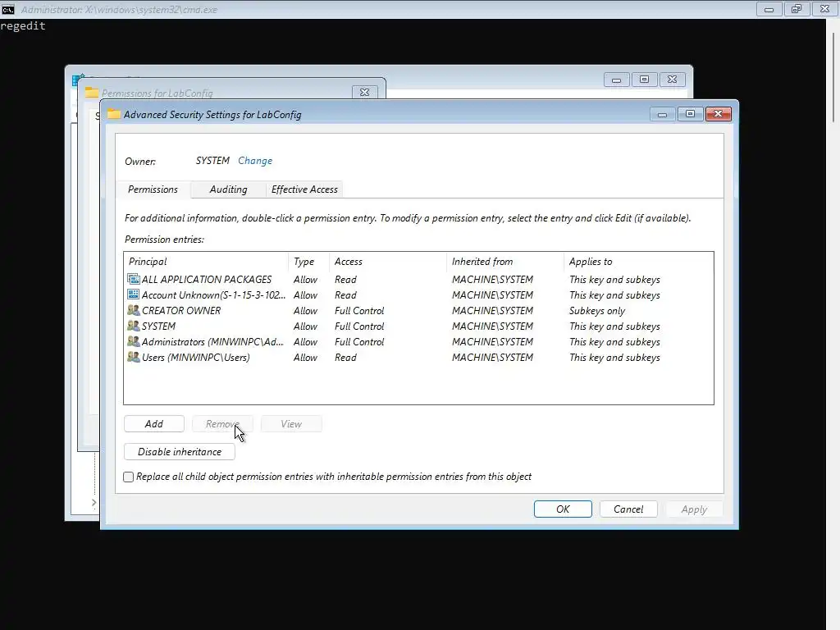Click the ALL APPLICATION PACKAGES principal icon
Screen dimensions: 840x630
[134, 279]
